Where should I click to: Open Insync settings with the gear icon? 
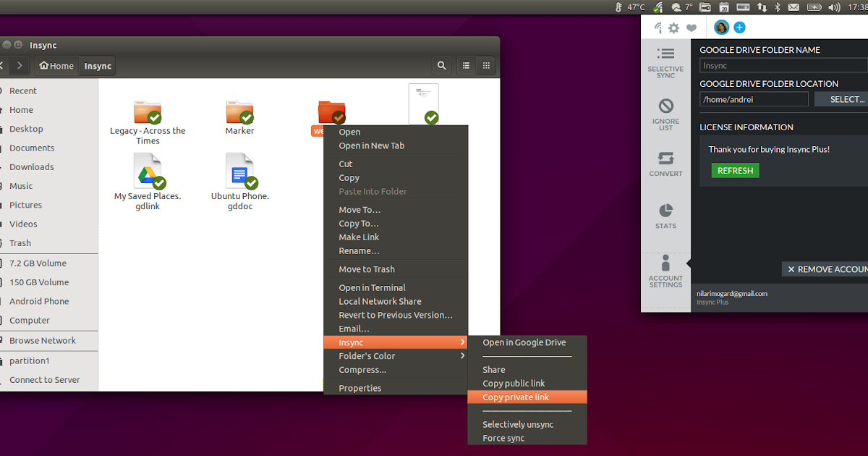[674, 27]
